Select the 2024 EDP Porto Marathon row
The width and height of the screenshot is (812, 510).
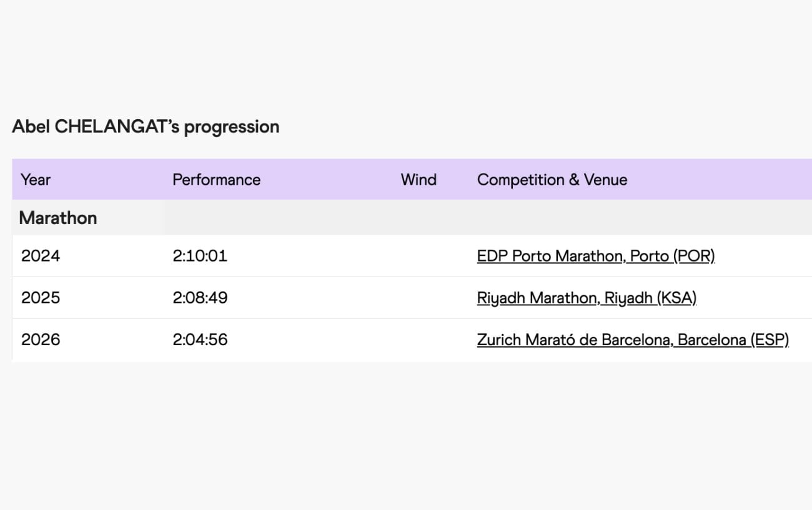tap(312, 256)
